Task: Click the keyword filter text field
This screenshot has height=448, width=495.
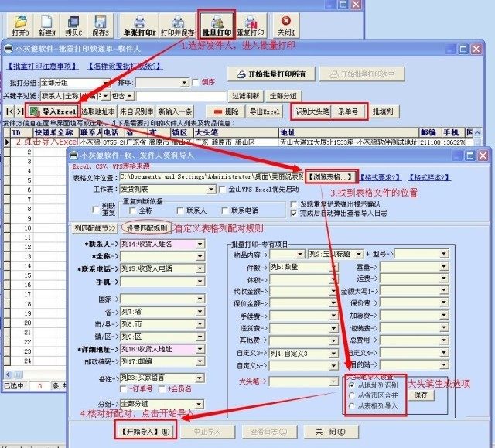Action: point(181,96)
